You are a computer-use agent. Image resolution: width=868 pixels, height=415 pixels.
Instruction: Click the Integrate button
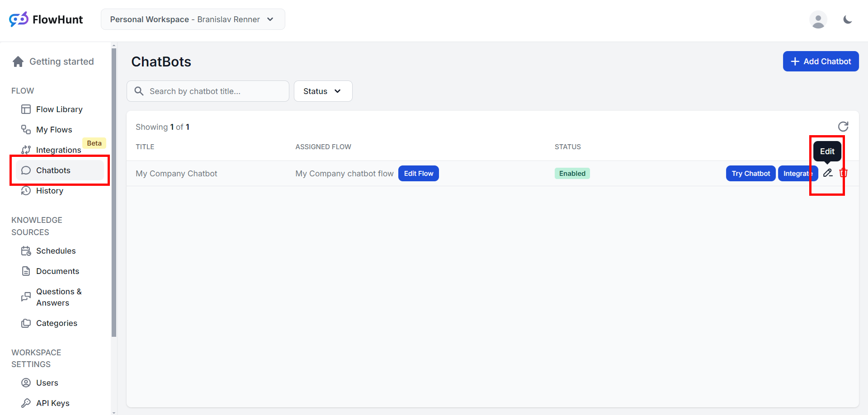(797, 174)
